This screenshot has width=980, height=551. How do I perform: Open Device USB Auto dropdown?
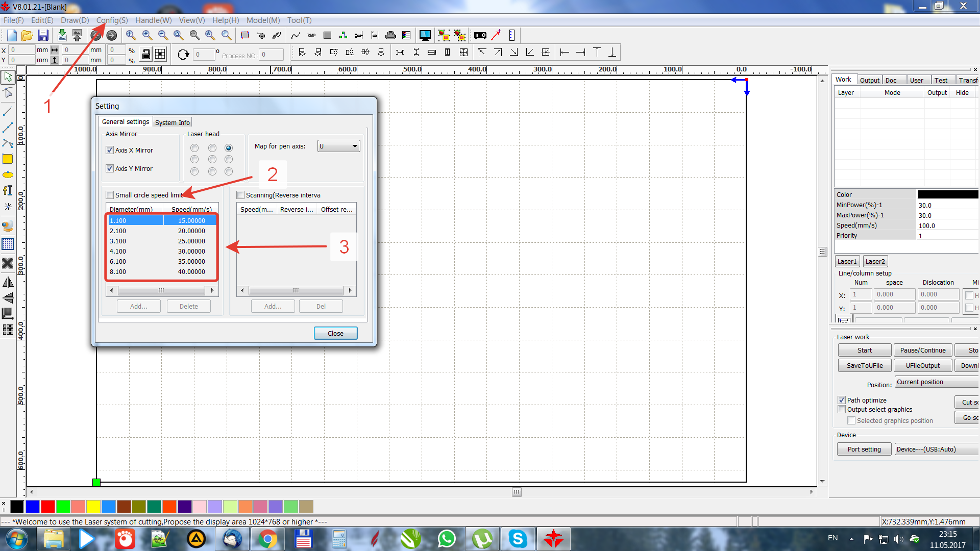[937, 449]
